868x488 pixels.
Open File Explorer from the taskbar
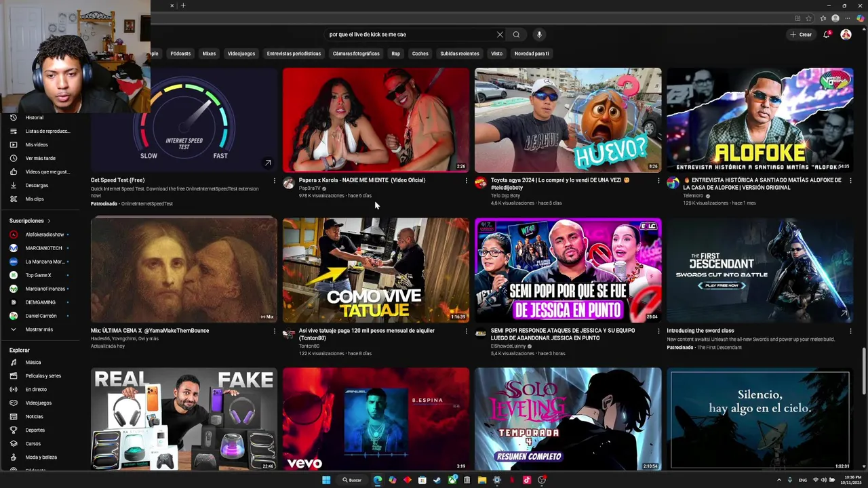click(481, 480)
